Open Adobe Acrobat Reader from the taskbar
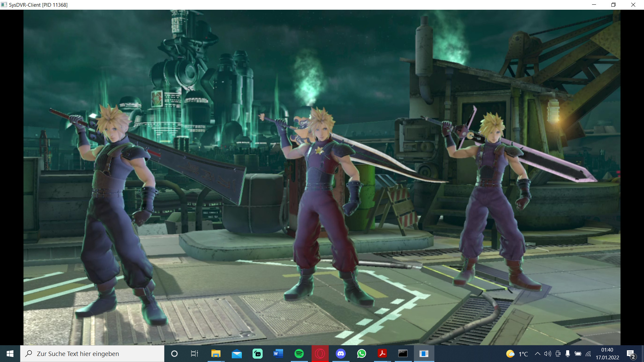Screen dimensions: 644x362 coord(382,354)
